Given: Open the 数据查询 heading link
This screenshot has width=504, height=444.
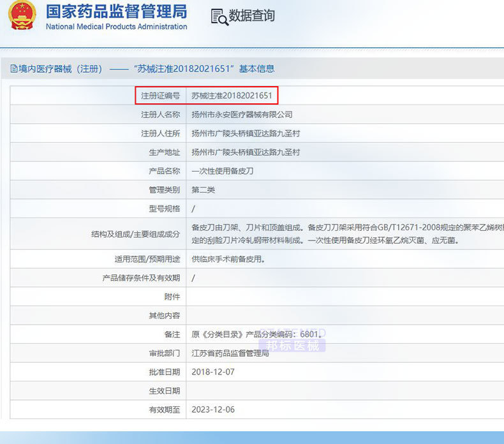Looking at the screenshot, I should pos(251,16).
